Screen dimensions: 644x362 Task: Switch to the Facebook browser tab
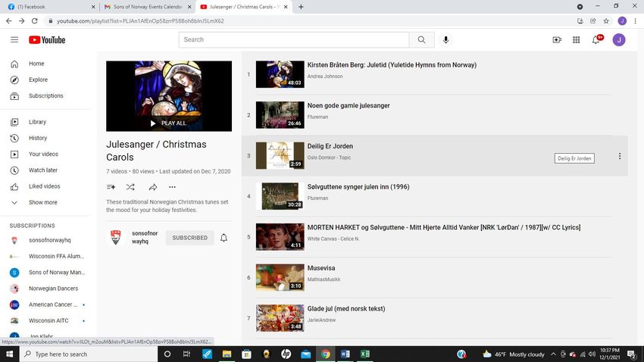pos(49,7)
